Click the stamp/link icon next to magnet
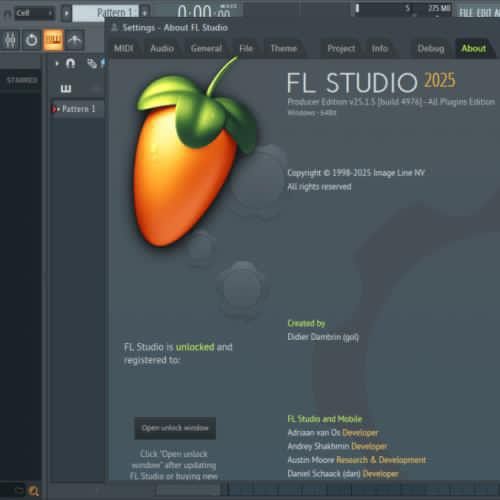500x500 pixels. [x=92, y=63]
